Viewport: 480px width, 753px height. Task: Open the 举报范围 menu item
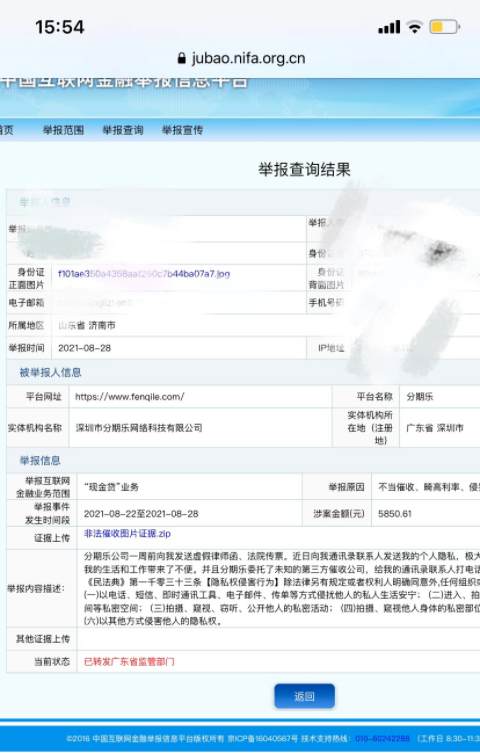[63, 130]
